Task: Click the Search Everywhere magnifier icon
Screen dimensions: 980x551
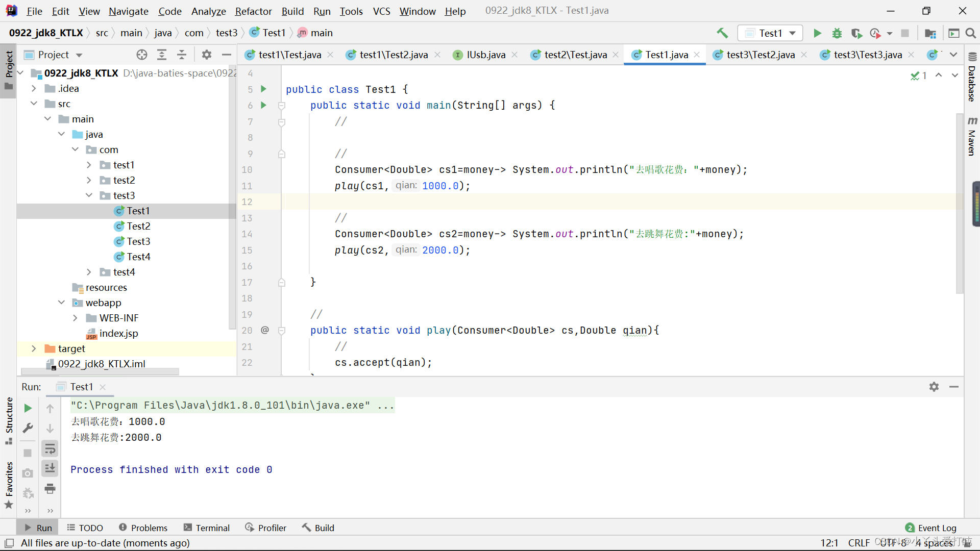Action: (971, 33)
